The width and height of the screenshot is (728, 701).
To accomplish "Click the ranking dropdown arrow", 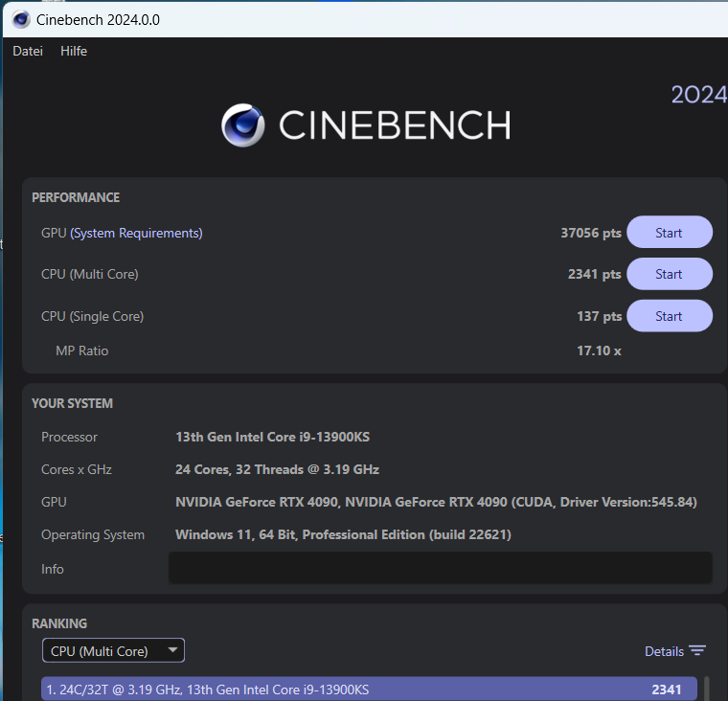I will [x=172, y=650].
